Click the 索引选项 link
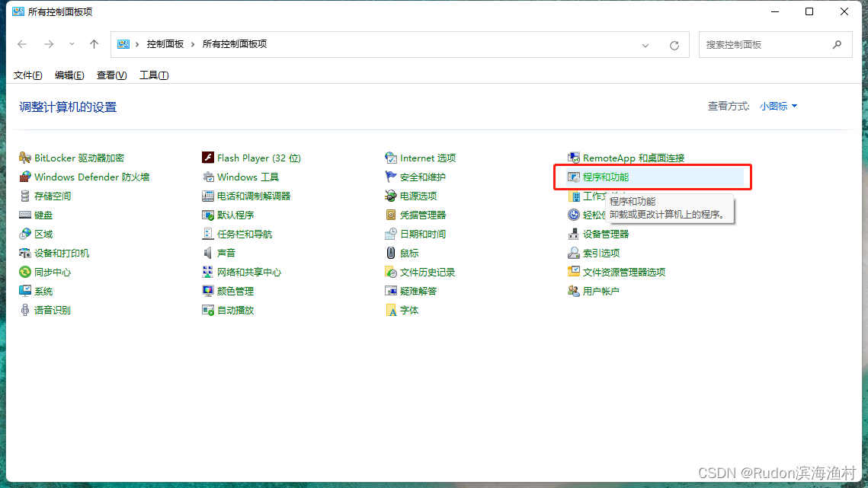The width and height of the screenshot is (868, 488). 601,253
